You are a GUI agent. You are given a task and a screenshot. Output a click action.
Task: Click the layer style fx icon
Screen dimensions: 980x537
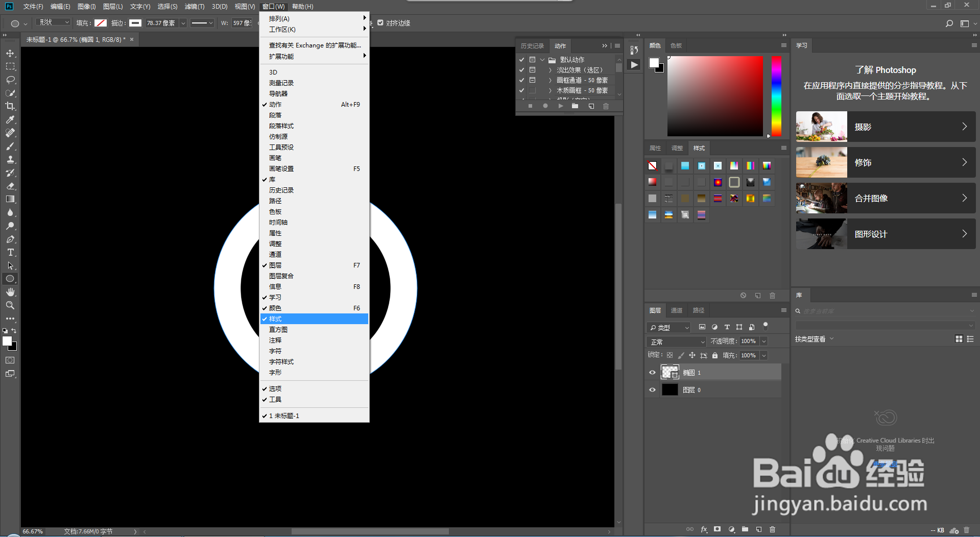pos(704,529)
